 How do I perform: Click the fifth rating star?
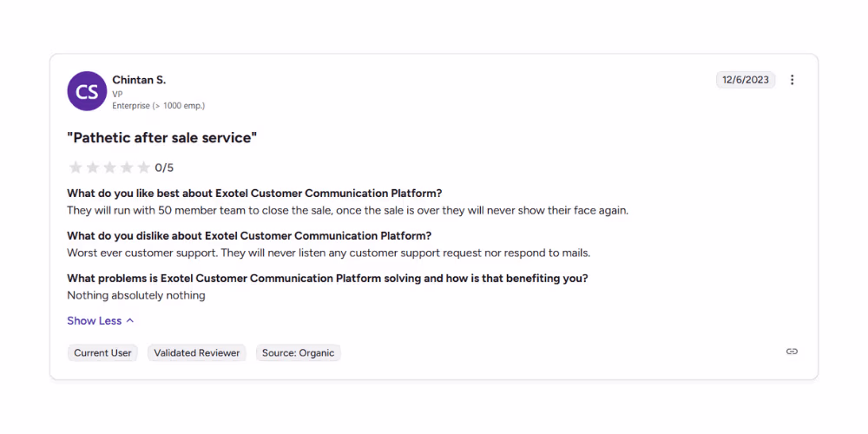point(143,168)
